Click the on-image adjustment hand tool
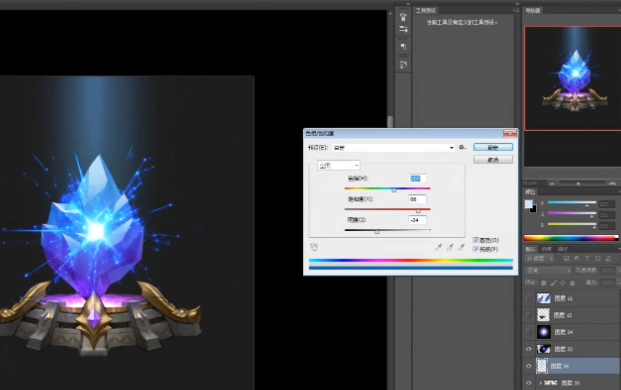The width and height of the screenshot is (621, 390). tap(314, 247)
